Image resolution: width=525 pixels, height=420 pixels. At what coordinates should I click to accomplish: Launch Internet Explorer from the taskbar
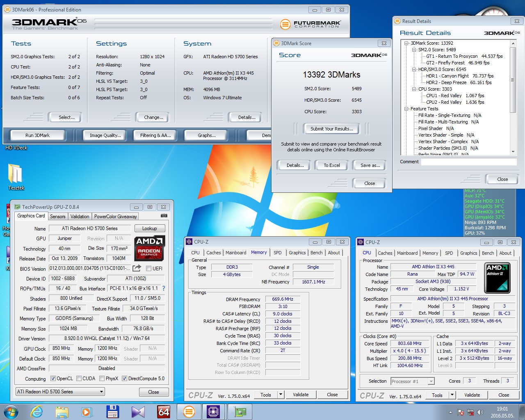(37, 412)
